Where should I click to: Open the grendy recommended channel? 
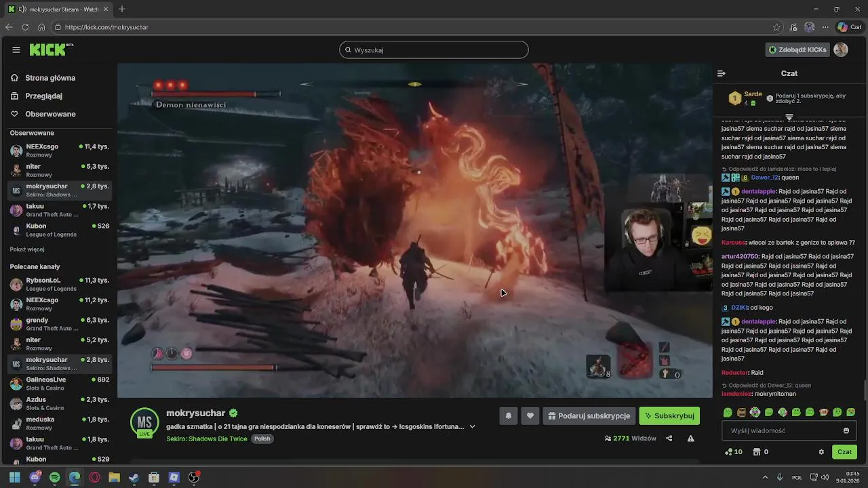[60, 324]
